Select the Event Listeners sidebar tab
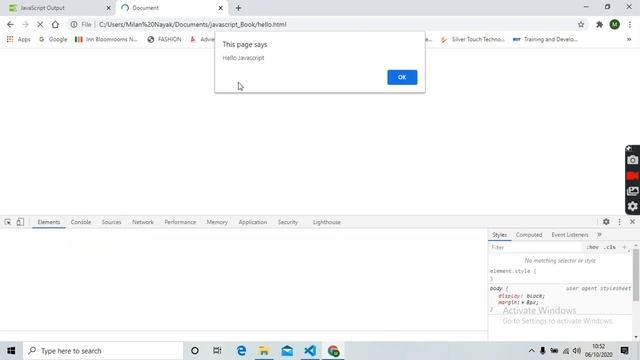Viewport: 640px width, 360px height. coord(570,235)
